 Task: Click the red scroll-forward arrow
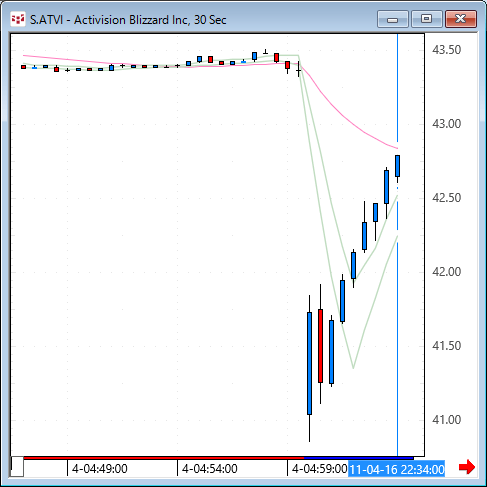pos(467,467)
